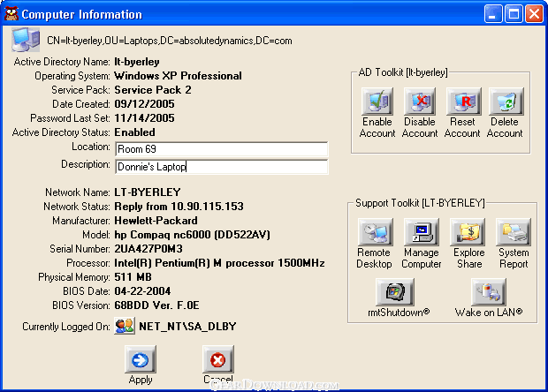The height and width of the screenshot is (392, 548).
Task: Click the Cancel red X button
Action: (x=217, y=359)
